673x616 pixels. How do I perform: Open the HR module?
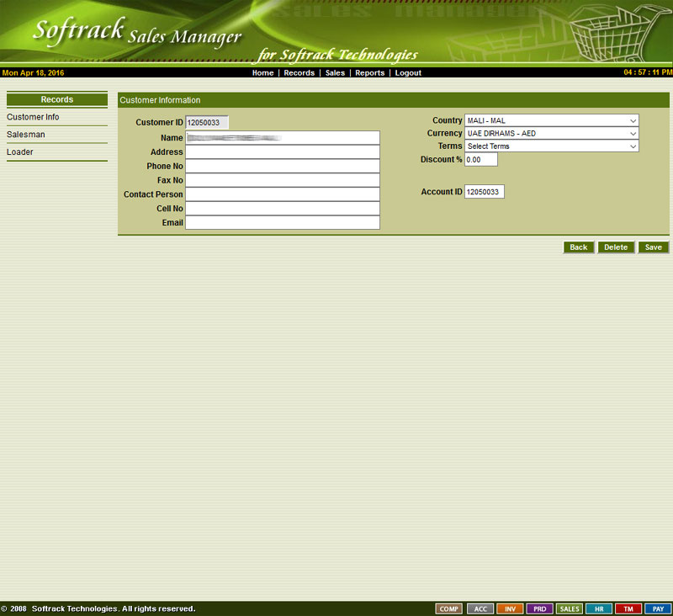[599, 608]
